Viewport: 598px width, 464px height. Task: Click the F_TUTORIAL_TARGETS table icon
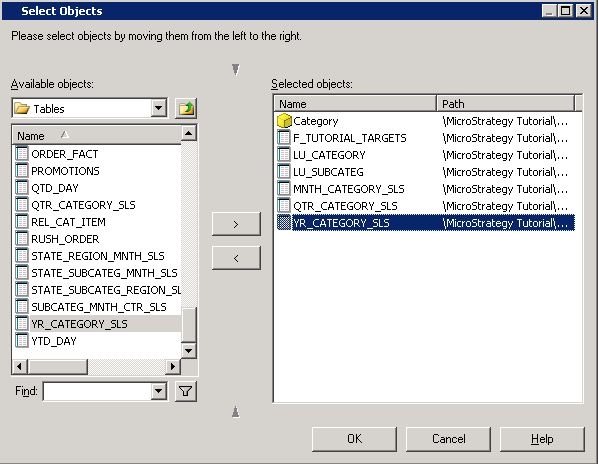coord(284,138)
